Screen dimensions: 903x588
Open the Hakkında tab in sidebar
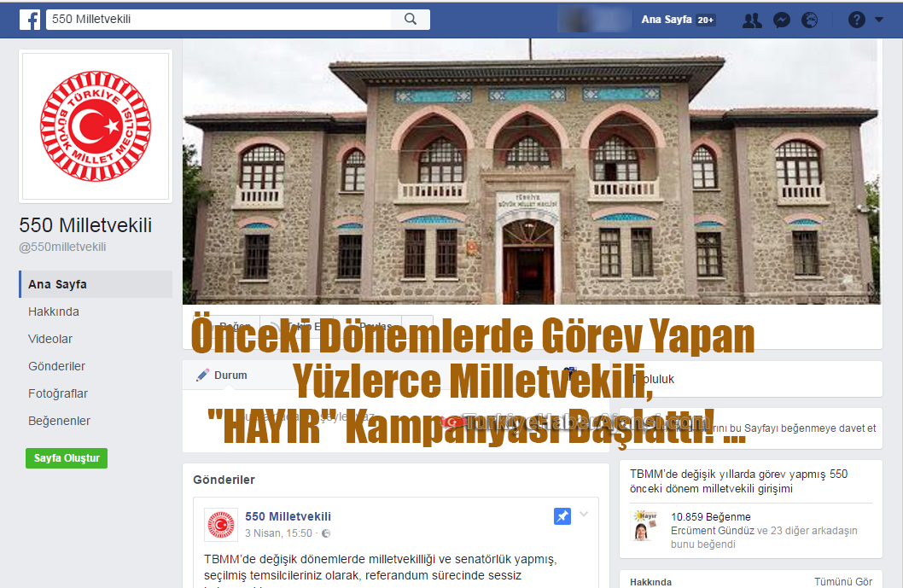pos(54,311)
